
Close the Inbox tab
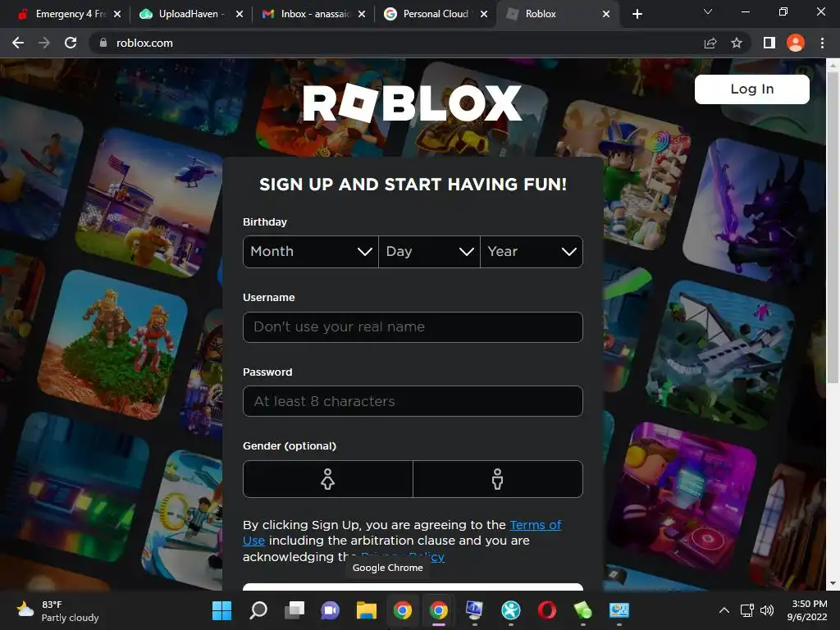[362, 14]
